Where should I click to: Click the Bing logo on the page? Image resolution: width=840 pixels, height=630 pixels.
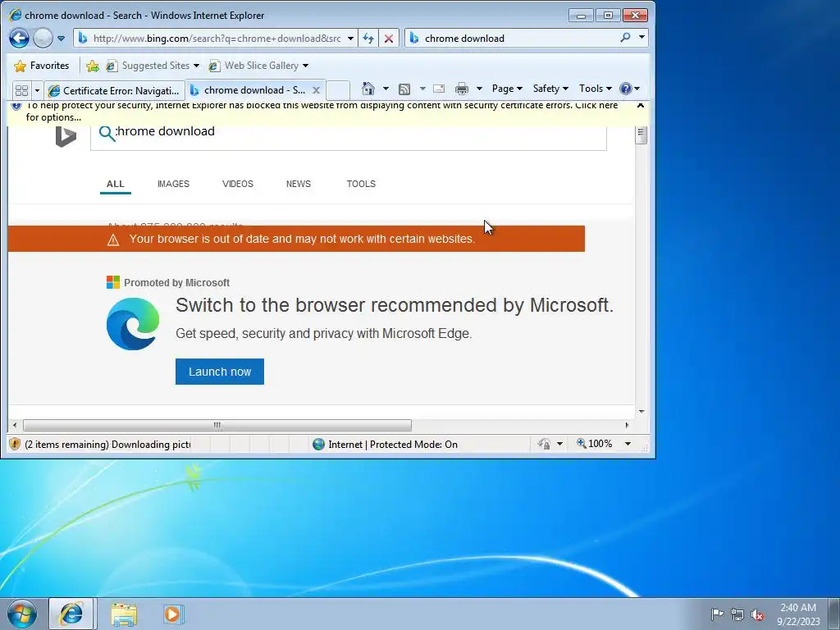click(66, 137)
